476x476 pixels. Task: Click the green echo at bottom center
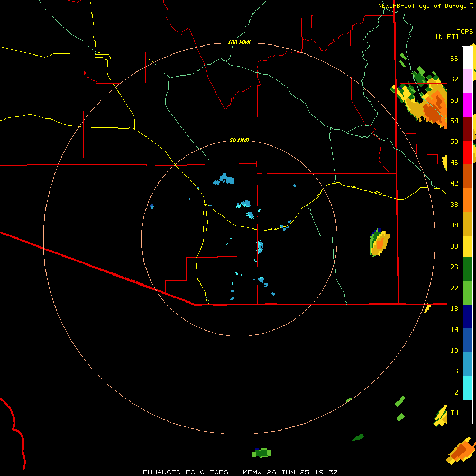coord(261,453)
